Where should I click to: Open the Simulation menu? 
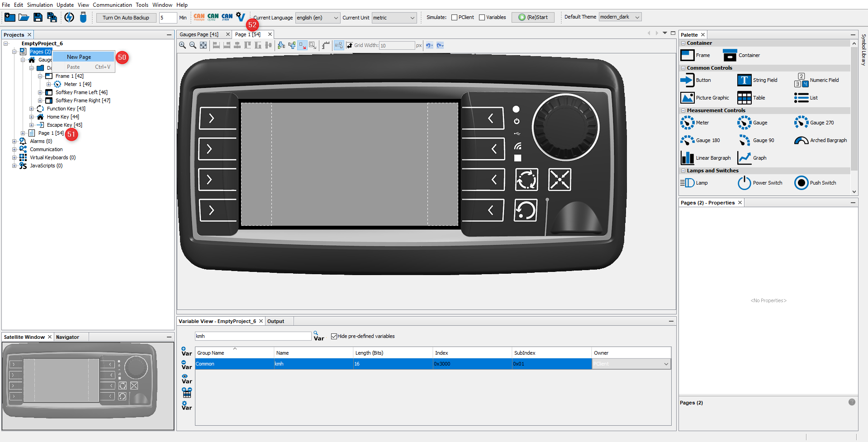40,5
